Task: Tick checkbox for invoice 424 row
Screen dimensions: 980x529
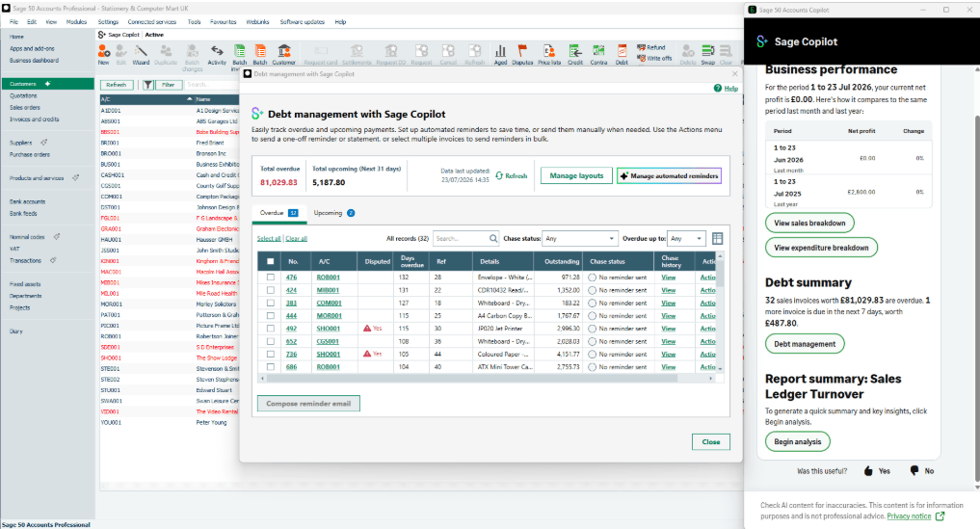Action: click(271, 290)
